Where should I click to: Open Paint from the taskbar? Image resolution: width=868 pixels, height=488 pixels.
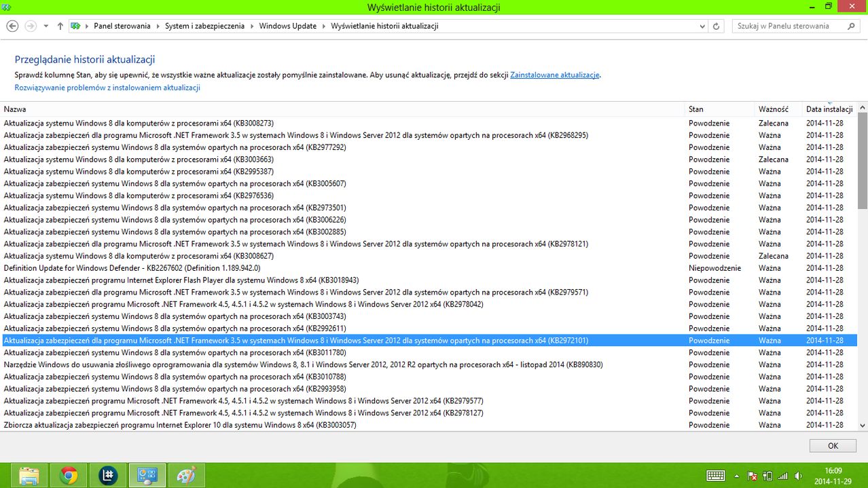point(186,475)
